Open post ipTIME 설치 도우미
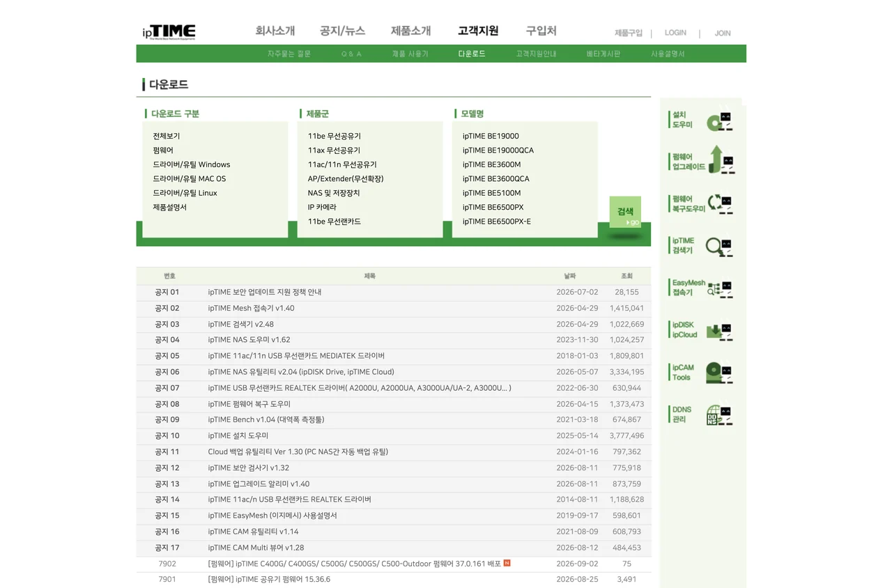 pos(238,436)
